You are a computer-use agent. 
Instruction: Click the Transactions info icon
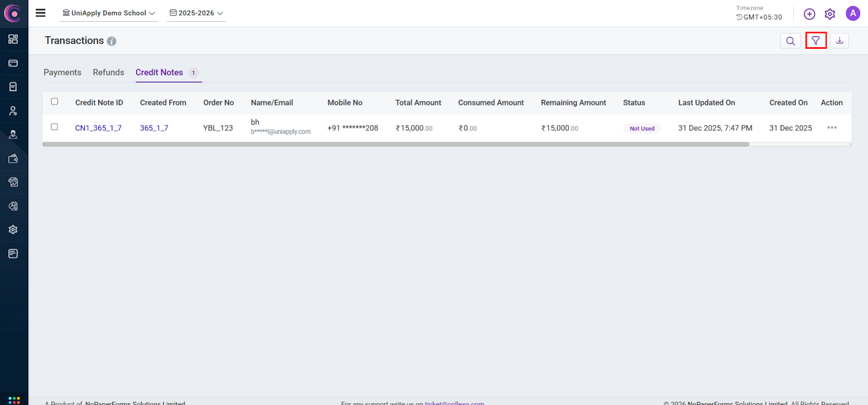(x=111, y=41)
